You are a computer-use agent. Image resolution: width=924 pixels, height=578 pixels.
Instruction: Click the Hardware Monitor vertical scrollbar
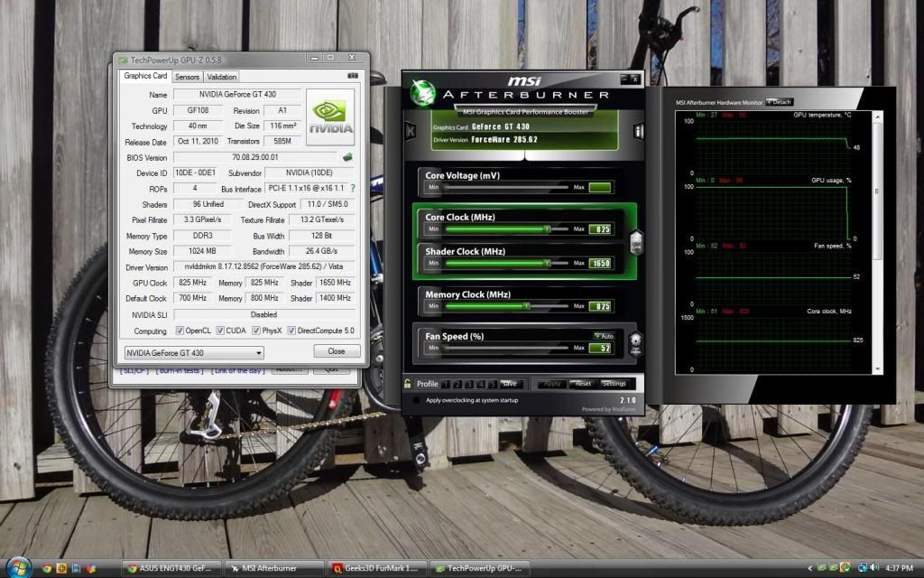click(x=877, y=242)
